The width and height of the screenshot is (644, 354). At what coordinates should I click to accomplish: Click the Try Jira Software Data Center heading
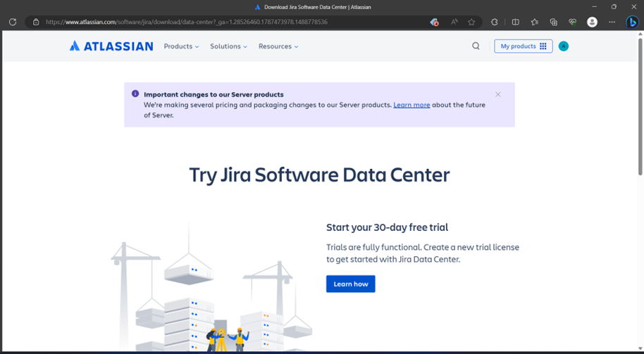coord(320,175)
